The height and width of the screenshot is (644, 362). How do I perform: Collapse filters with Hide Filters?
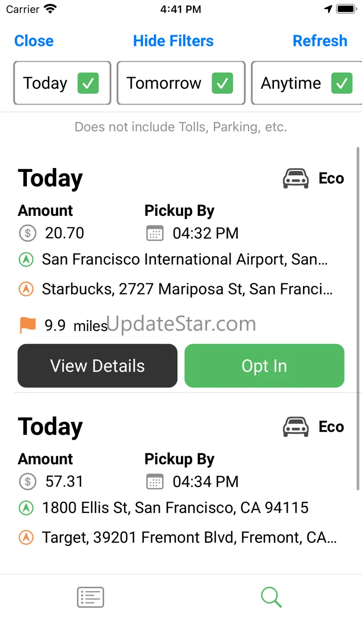click(x=173, y=41)
